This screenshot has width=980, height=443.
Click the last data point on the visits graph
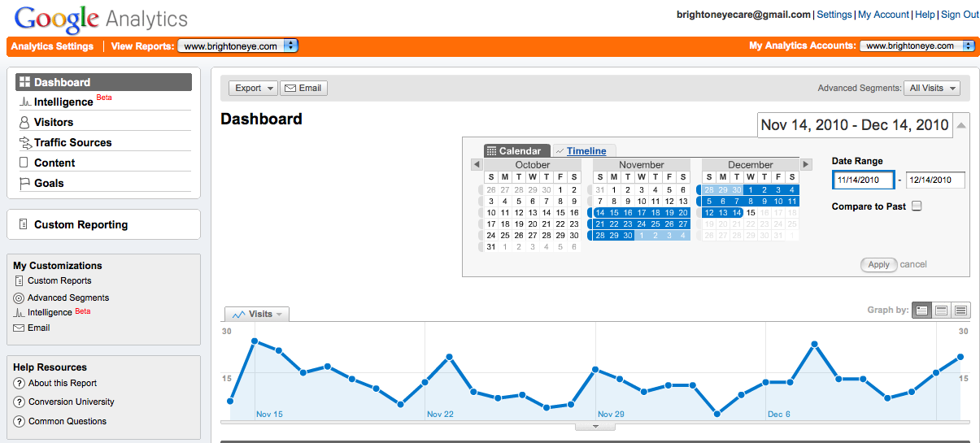click(960, 357)
